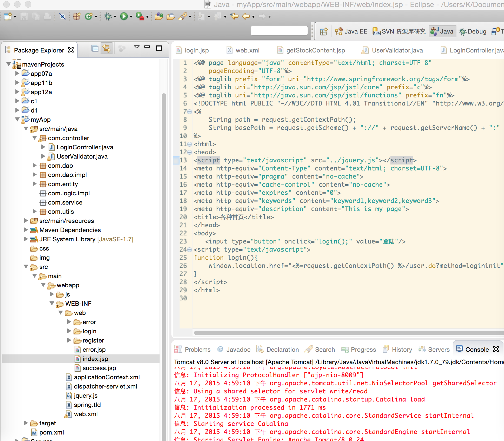Open the getStockContent.jsp editor tab

tap(311, 50)
